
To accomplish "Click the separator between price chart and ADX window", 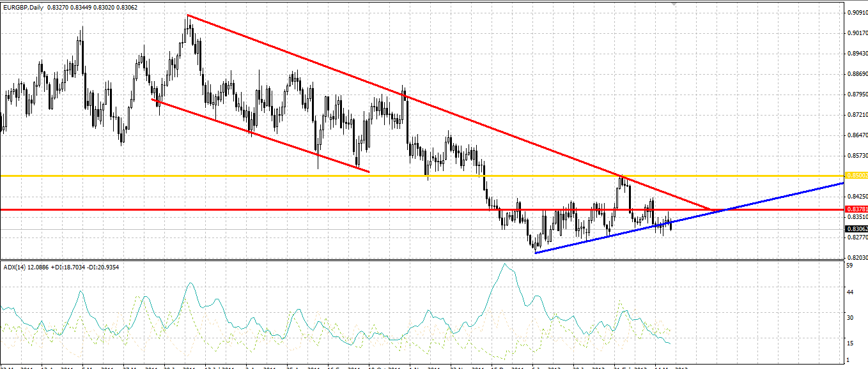I will point(422,259).
